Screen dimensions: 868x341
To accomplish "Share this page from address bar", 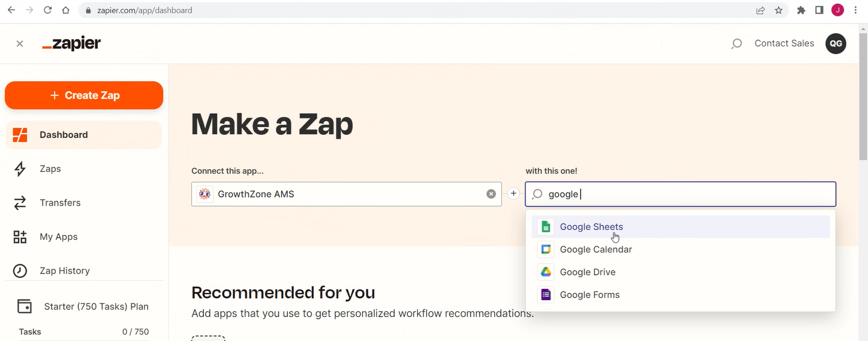I will coord(760,10).
